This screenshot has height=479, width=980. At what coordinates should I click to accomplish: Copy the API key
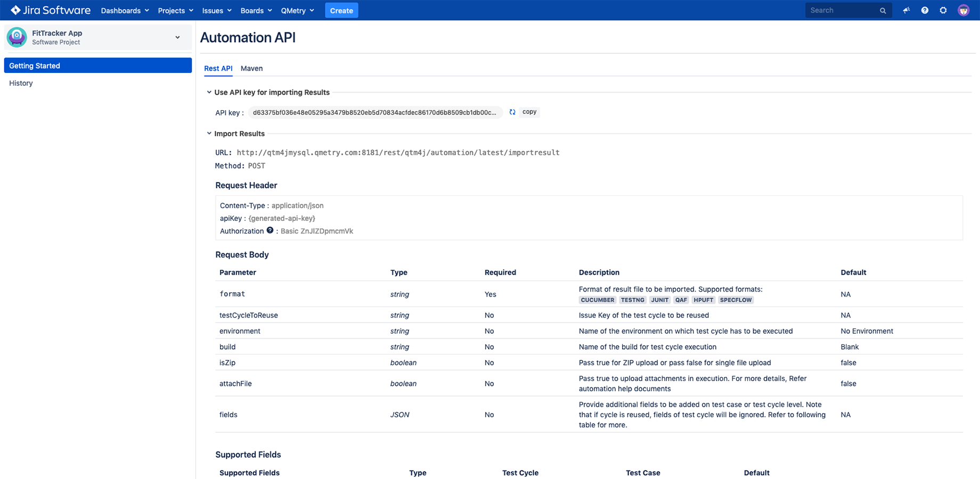(x=529, y=112)
